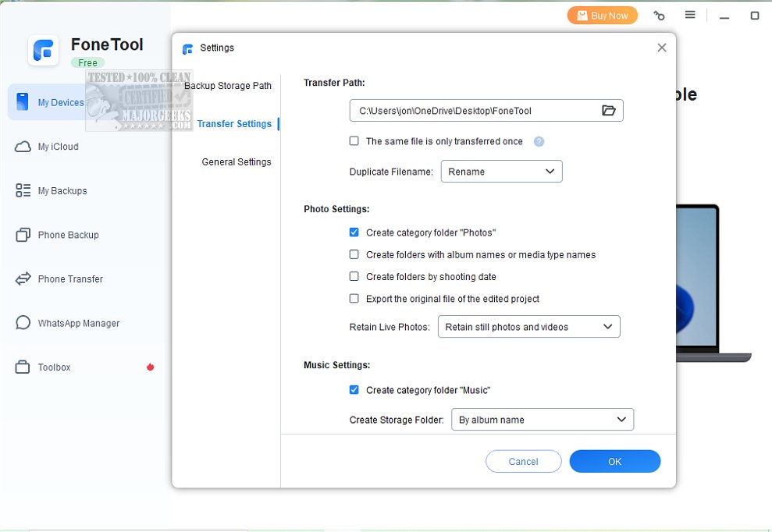Click the Cancel button
This screenshot has width=772, height=532.
click(x=523, y=462)
